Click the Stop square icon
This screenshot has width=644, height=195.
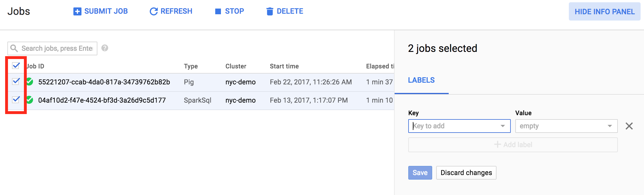(x=218, y=11)
